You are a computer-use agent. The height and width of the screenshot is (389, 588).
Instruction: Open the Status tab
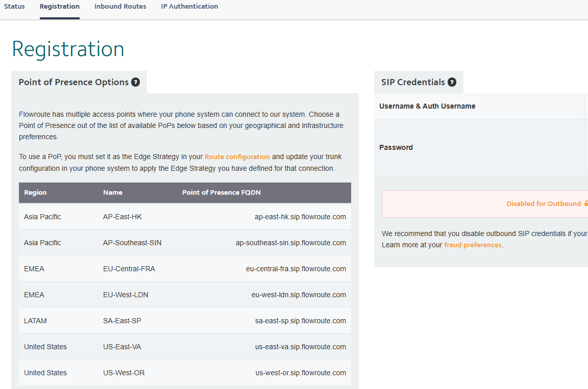click(x=14, y=7)
